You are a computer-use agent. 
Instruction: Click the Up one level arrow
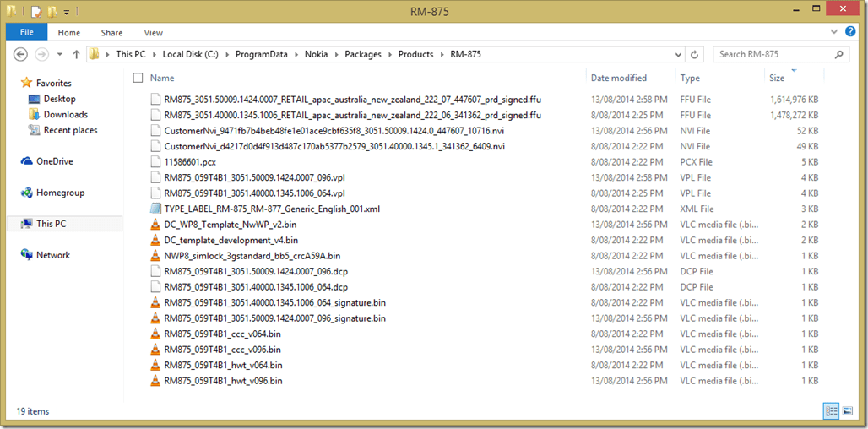pyautogui.click(x=77, y=54)
